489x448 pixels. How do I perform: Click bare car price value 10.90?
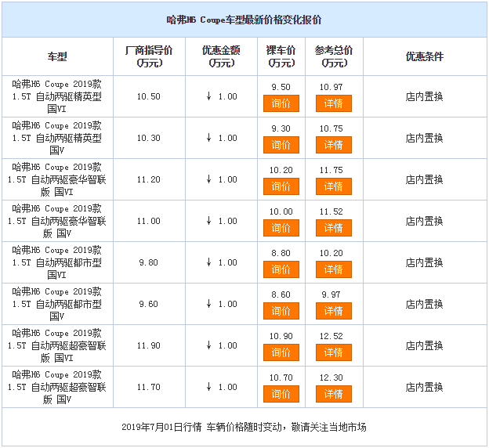[281, 336]
